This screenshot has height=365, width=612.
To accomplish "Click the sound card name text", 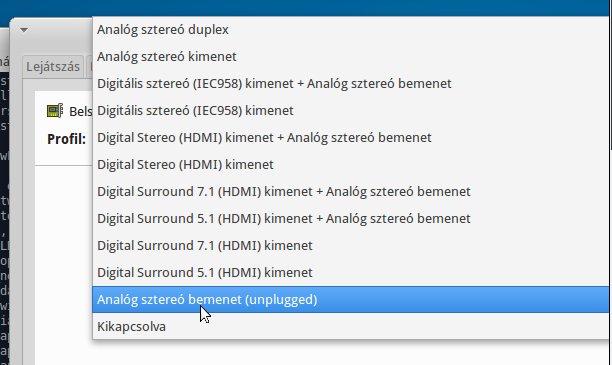I will pos(81,112).
